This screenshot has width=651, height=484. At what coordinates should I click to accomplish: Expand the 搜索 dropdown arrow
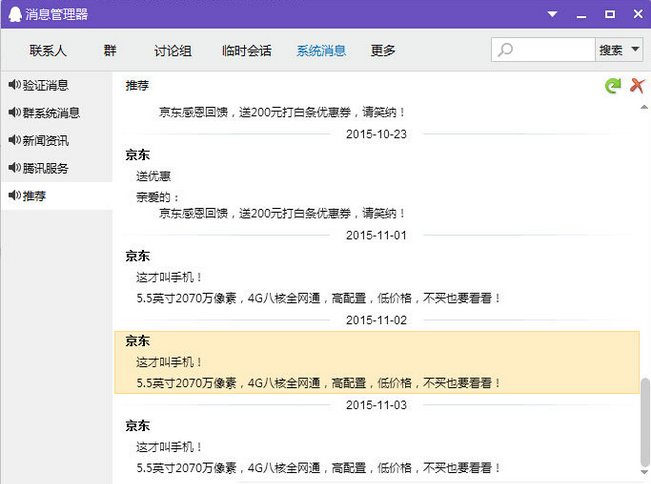[x=635, y=49]
